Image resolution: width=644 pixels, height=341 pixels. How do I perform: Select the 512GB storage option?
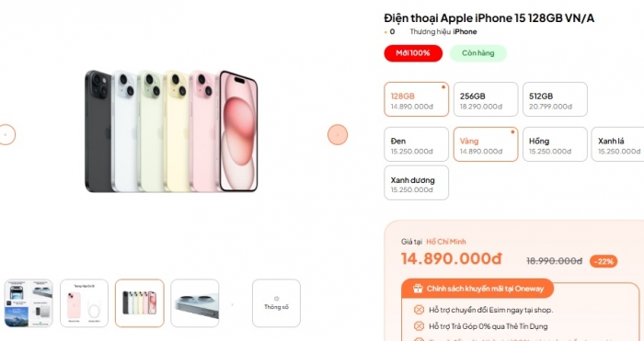pyautogui.click(x=555, y=99)
